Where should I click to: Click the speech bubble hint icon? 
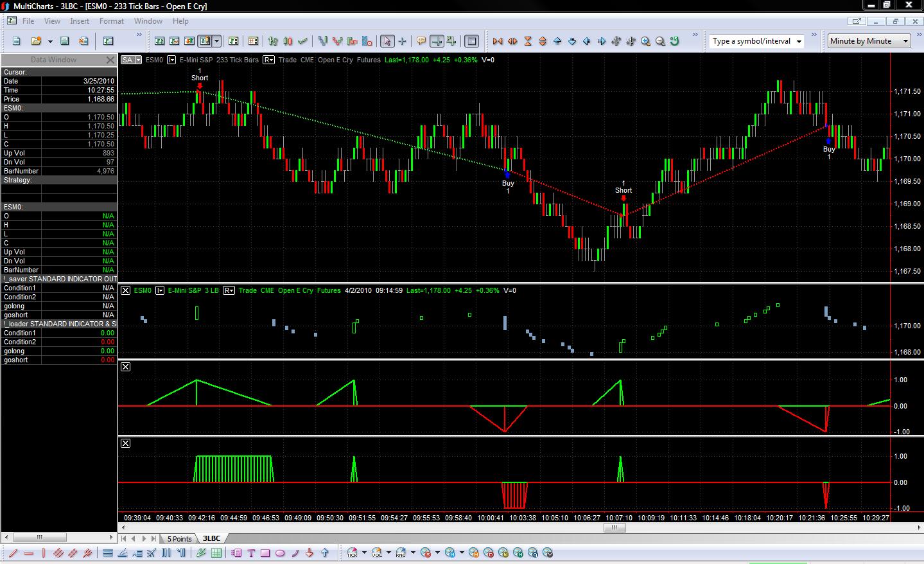pyautogui.click(x=421, y=41)
